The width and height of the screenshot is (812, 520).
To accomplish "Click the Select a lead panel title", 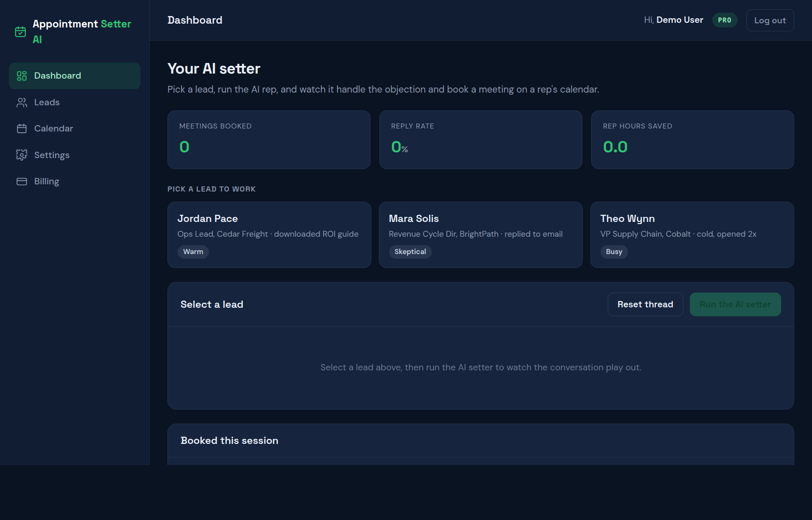I will tap(211, 304).
